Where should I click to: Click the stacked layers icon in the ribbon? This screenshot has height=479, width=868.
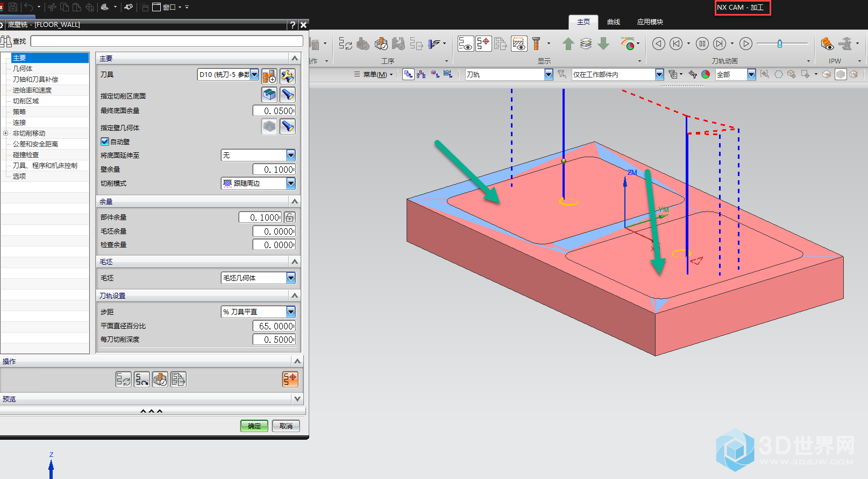586,44
